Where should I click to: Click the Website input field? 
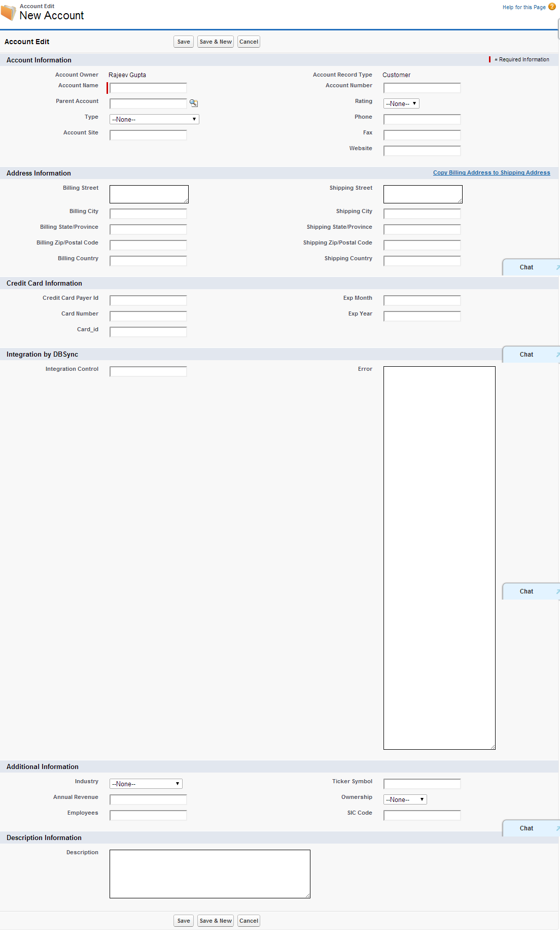point(422,151)
